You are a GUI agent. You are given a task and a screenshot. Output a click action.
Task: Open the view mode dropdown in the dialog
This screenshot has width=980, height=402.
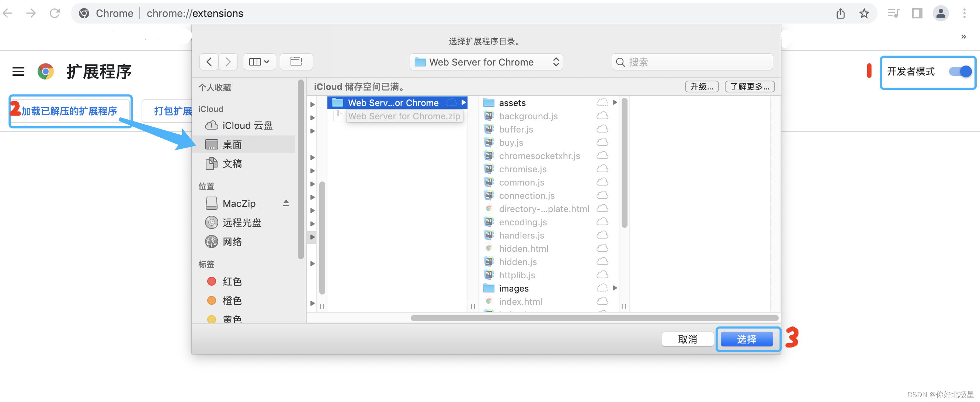click(259, 61)
